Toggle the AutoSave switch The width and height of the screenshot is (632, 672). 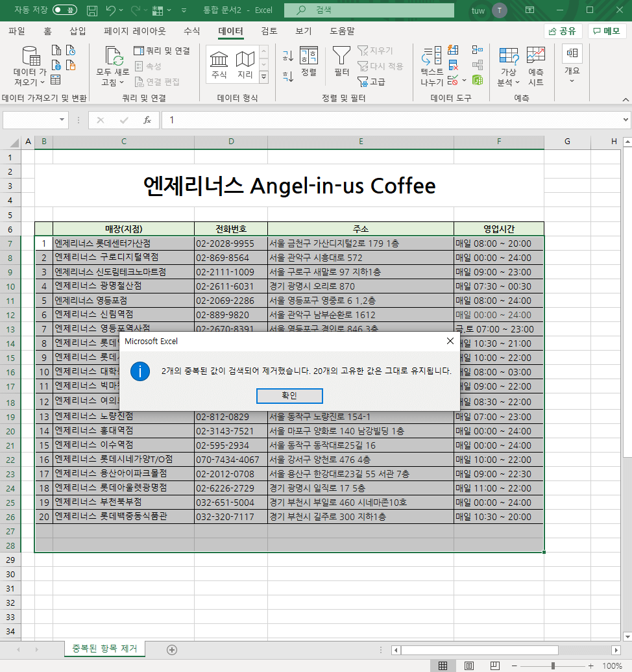tap(65, 10)
